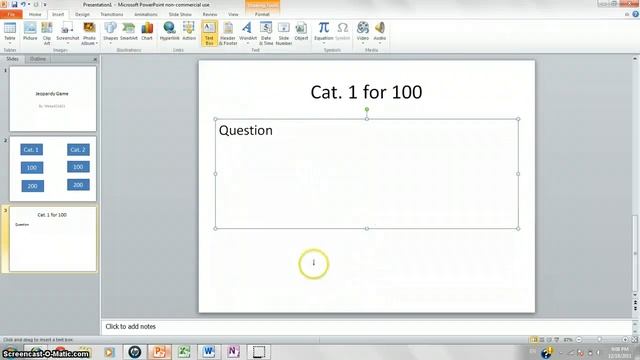This screenshot has width=640, height=360.
Task: Start Slide Show from status bar
Action: pos(556,340)
